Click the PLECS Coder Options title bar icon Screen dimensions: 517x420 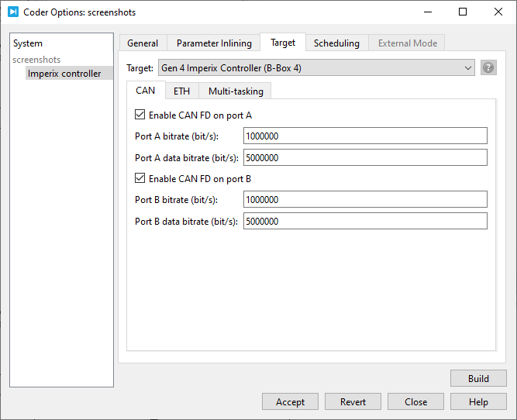pos(12,12)
